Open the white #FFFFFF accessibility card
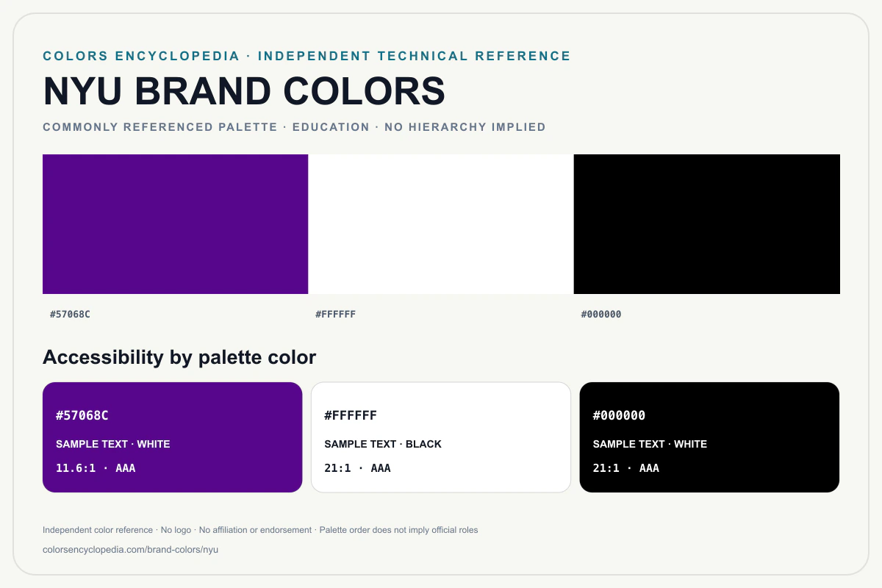Viewport: 882px width, 588px height. pyautogui.click(x=441, y=437)
